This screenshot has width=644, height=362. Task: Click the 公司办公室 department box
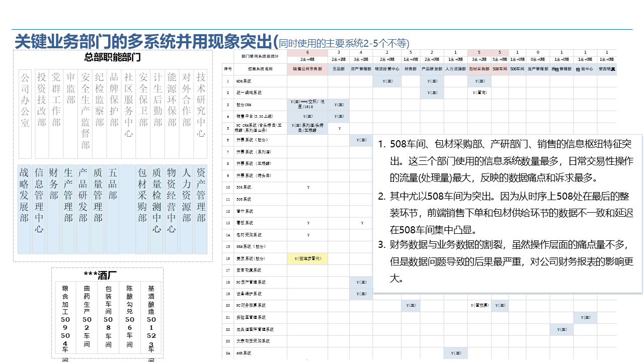pyautogui.click(x=26, y=114)
